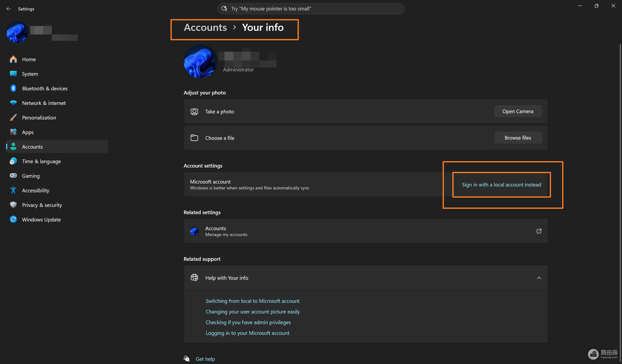
Task: Click Accounts in the breadcrumb heading
Action: tap(205, 27)
